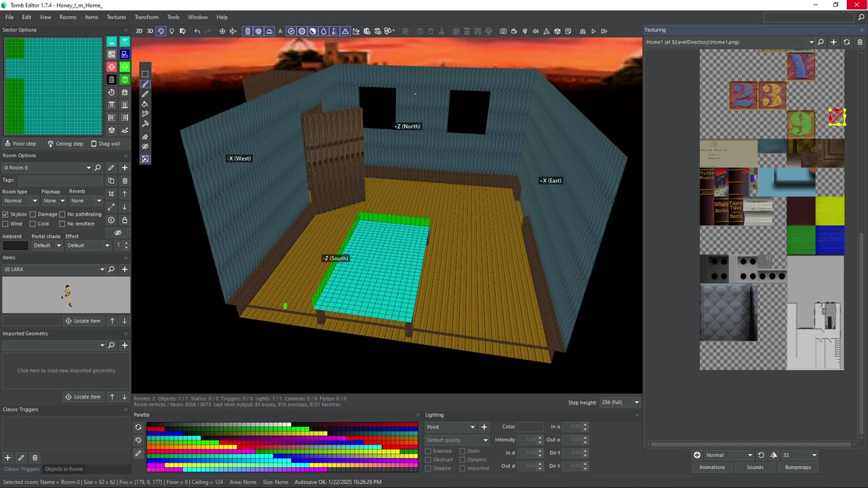868x488 pixels.
Task: Select the eraser tool
Action: (145, 136)
